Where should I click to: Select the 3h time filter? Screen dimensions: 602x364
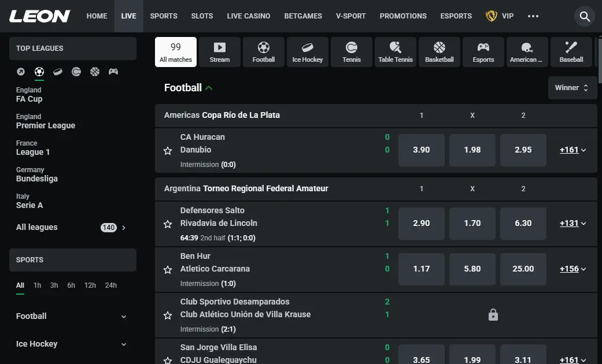coord(54,285)
